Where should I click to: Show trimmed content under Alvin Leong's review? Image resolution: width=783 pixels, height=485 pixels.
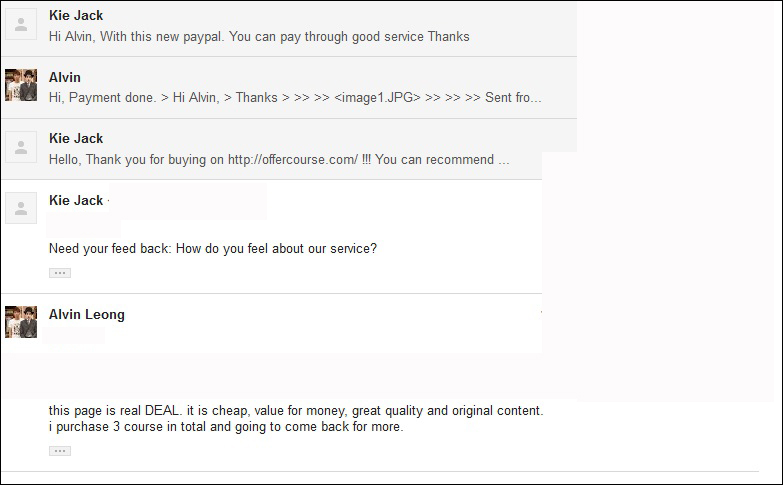[60, 451]
